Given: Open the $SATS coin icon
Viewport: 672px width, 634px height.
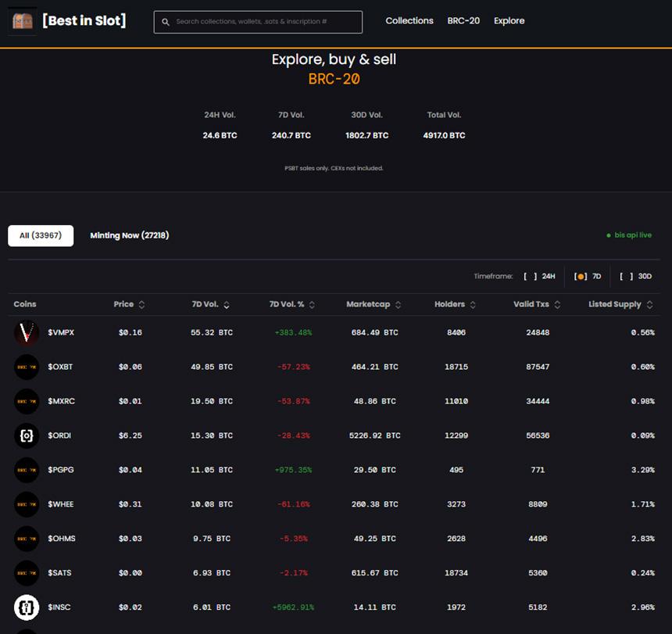Looking at the screenshot, I should (27, 573).
